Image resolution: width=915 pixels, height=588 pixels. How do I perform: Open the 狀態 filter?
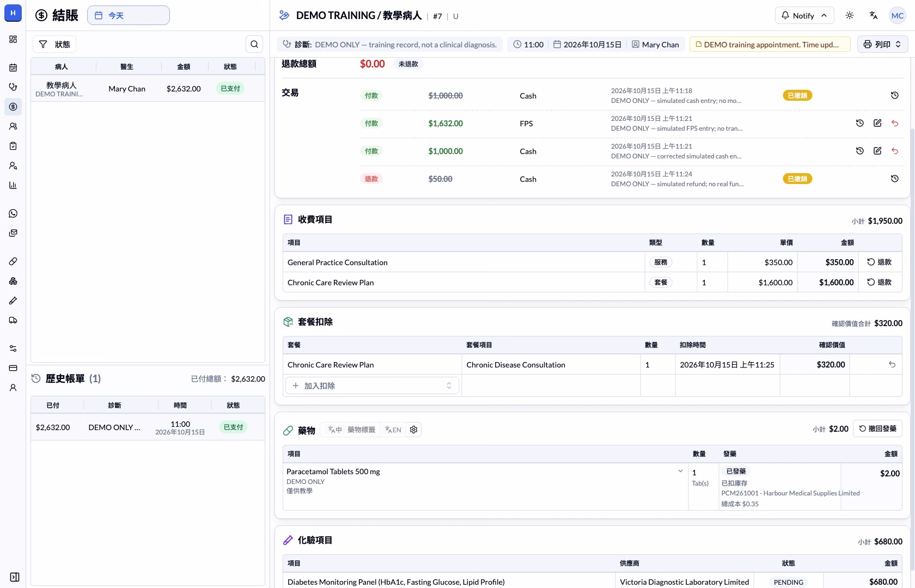(x=54, y=44)
